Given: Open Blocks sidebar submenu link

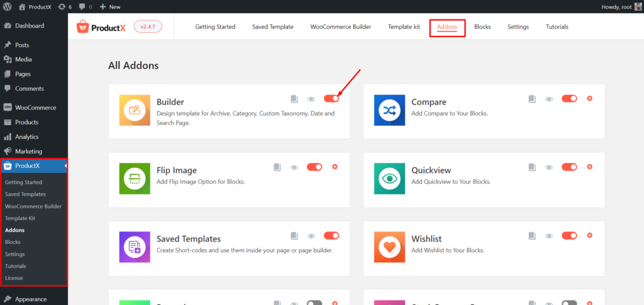Looking at the screenshot, I should coord(13,241).
